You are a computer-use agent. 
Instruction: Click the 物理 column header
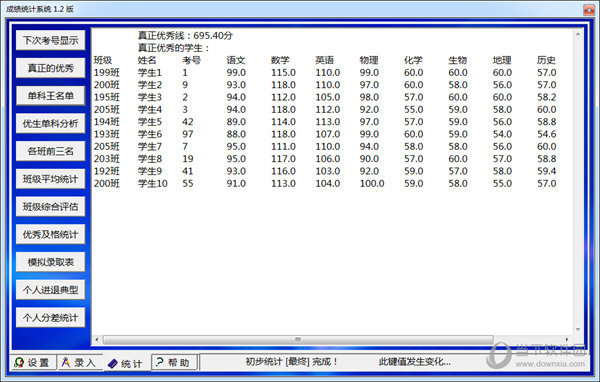[369, 60]
